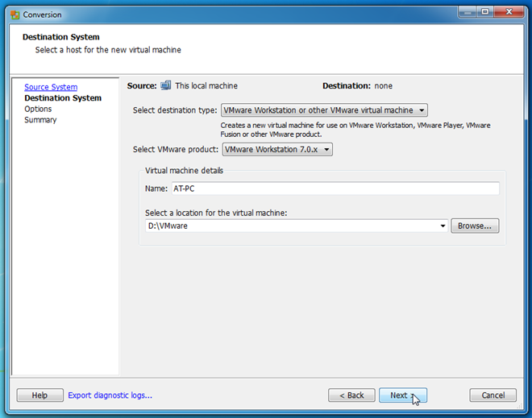Click the window resize grip at the corner

pyautogui.click(x=519, y=406)
